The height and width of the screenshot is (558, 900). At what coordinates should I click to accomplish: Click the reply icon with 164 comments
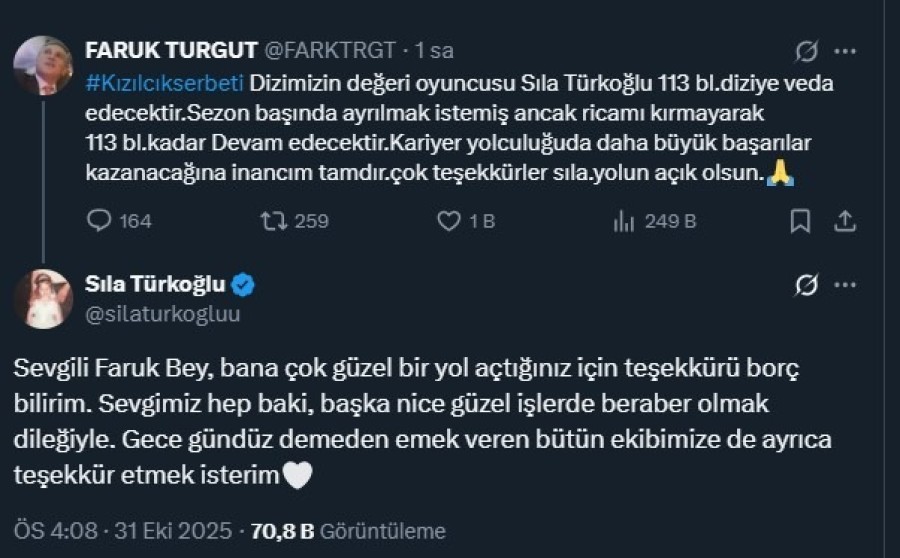point(100,221)
